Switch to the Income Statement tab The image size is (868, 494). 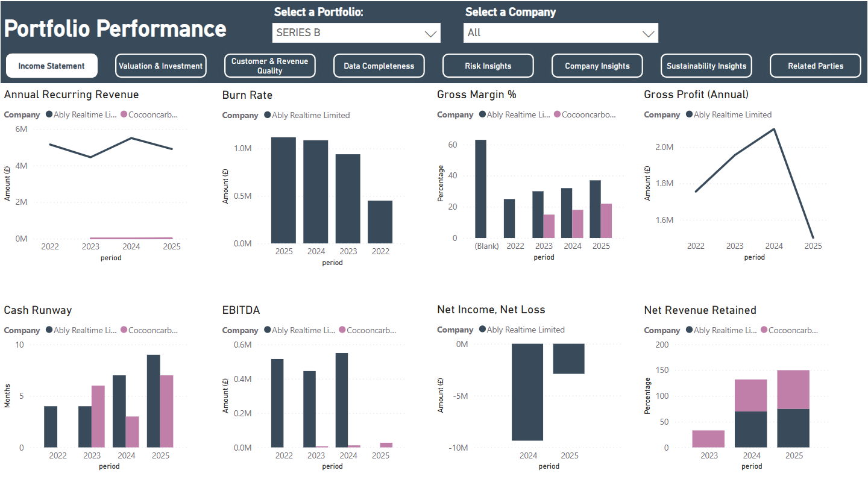tap(52, 66)
